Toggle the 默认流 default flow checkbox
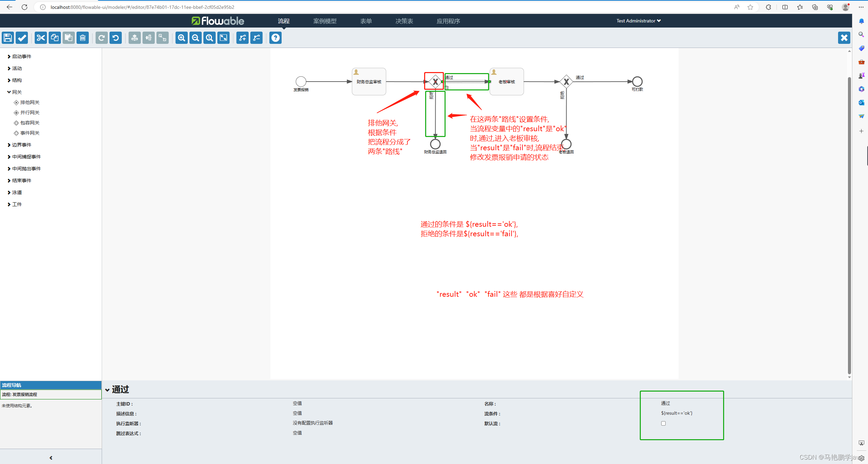 click(x=663, y=423)
